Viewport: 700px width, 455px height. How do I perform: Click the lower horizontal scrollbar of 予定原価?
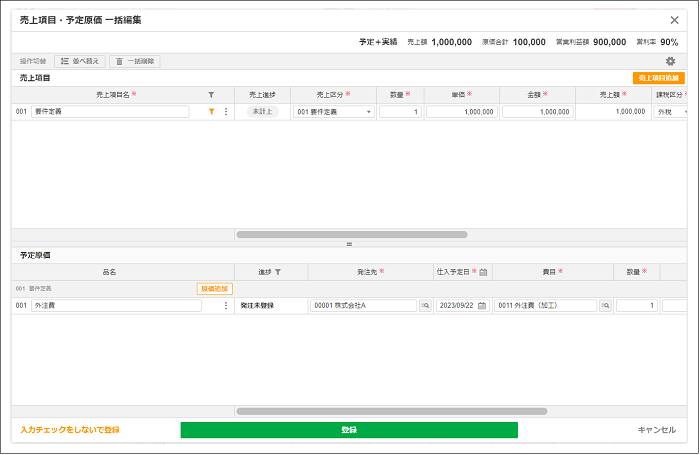point(392,411)
